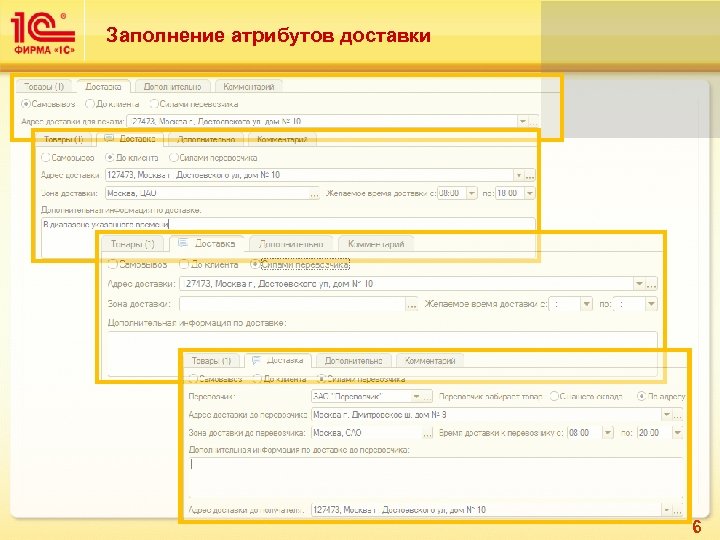The width and height of the screenshot is (720, 540).
Task: Expand the Адрес доставки до получателя dropdown
Action: tap(667, 510)
